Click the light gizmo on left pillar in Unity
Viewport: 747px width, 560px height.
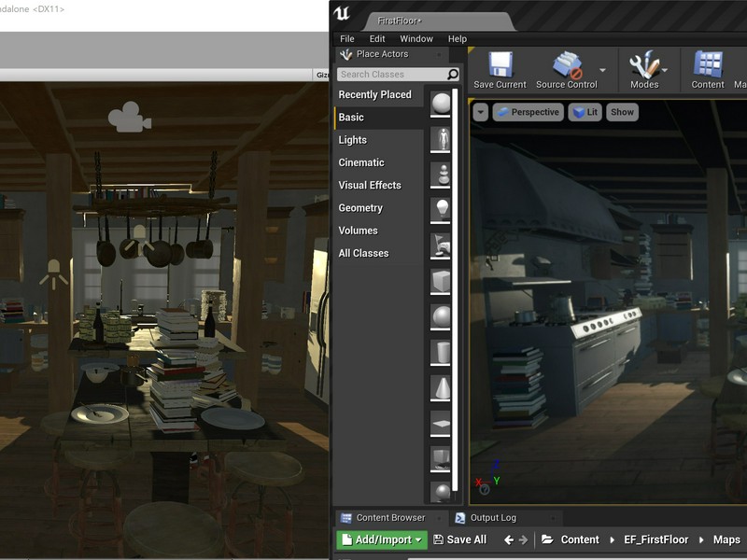54,274
